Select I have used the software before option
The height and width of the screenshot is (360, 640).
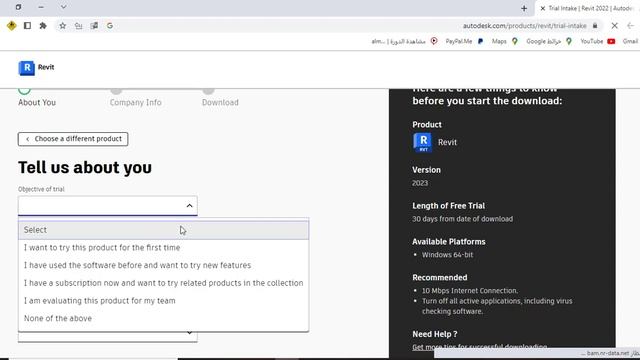tap(163, 265)
